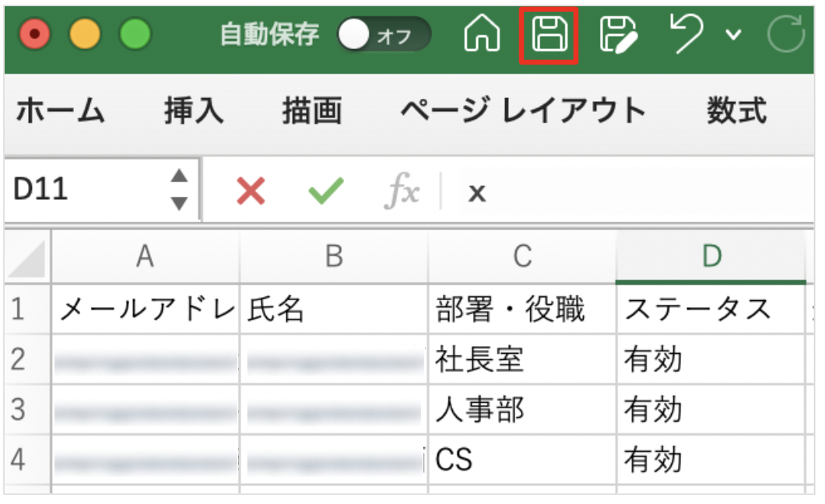This screenshot has height=504, width=825.
Task: Select row 2 header
Action: click(27, 359)
